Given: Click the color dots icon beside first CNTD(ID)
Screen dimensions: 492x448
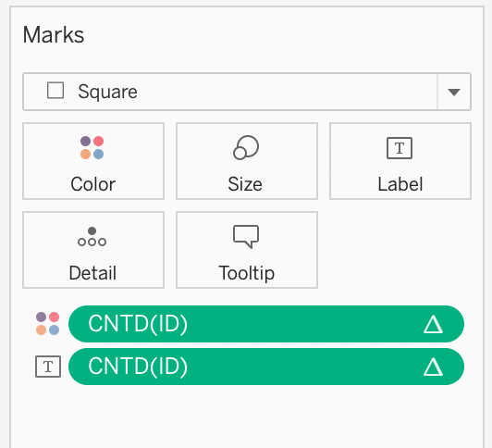Looking at the screenshot, I should point(48,323).
